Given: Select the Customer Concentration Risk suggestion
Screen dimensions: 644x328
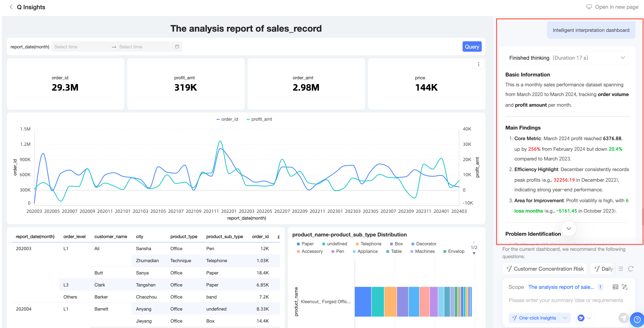Looking at the screenshot, I should [x=545, y=269].
